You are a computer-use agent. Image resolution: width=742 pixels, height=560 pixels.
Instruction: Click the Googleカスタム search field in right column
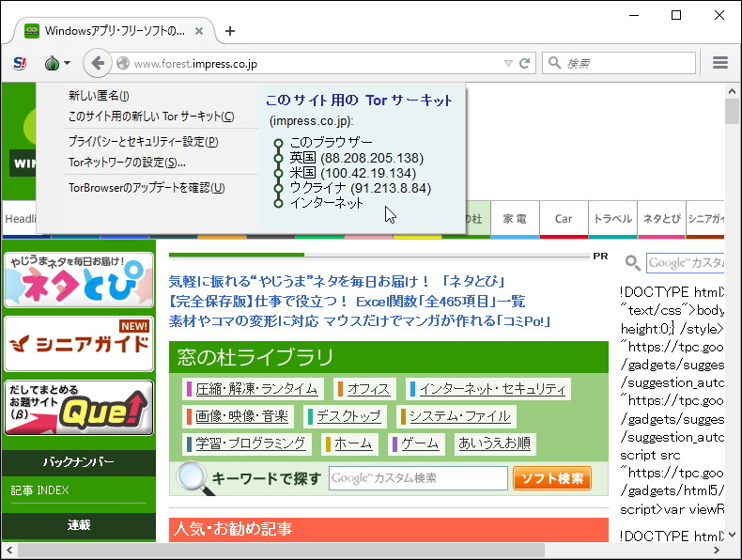coord(686,263)
